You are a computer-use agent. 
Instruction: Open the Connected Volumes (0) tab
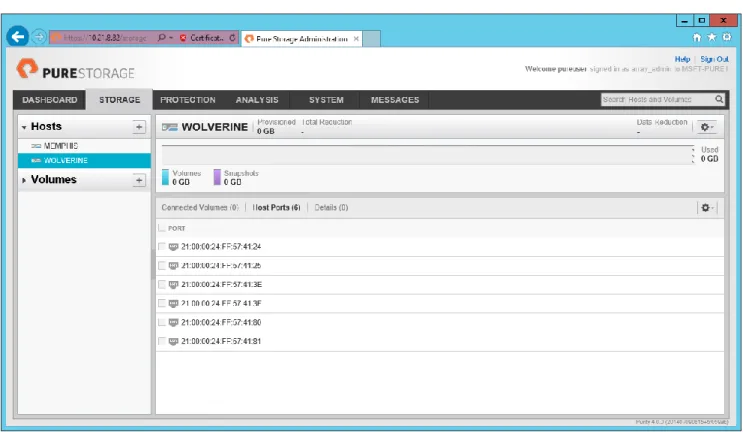tap(200, 207)
